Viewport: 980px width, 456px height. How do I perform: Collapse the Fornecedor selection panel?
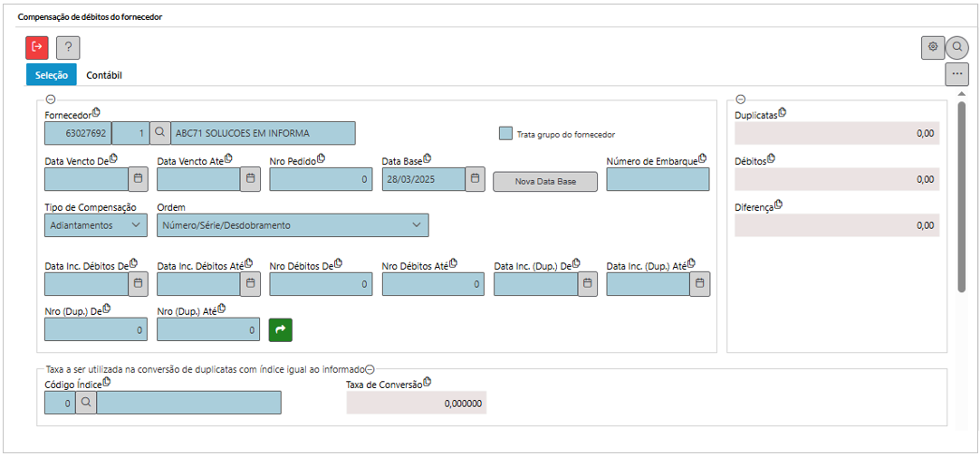[x=51, y=100]
